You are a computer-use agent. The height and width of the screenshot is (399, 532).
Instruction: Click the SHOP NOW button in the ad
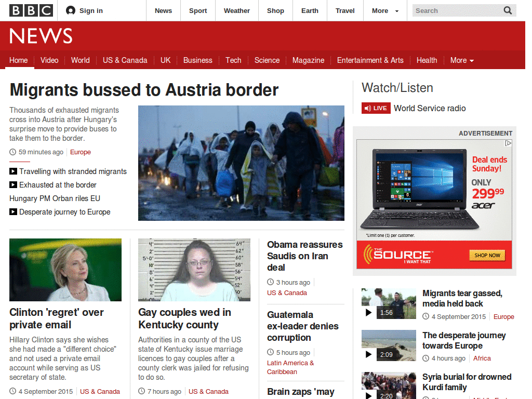coord(487,255)
